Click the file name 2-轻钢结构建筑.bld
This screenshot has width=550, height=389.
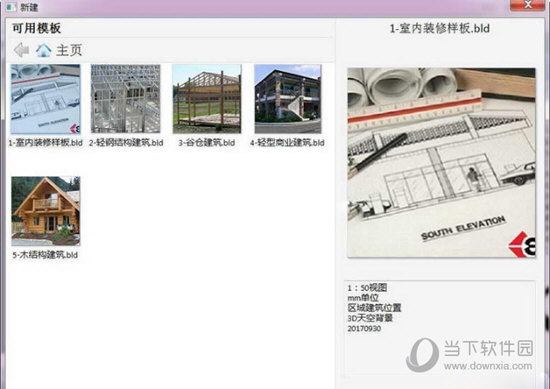click(126, 143)
